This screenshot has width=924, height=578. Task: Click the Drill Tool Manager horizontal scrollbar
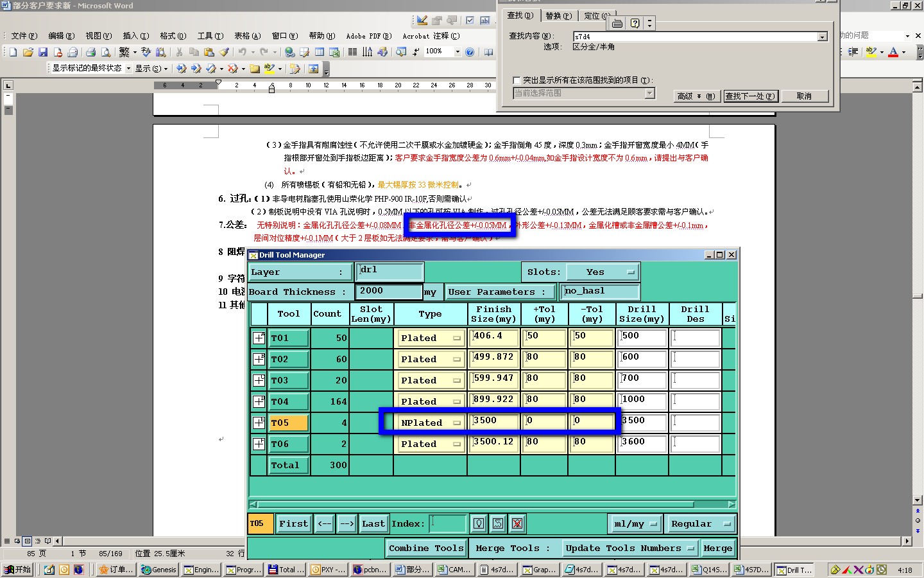click(x=492, y=504)
